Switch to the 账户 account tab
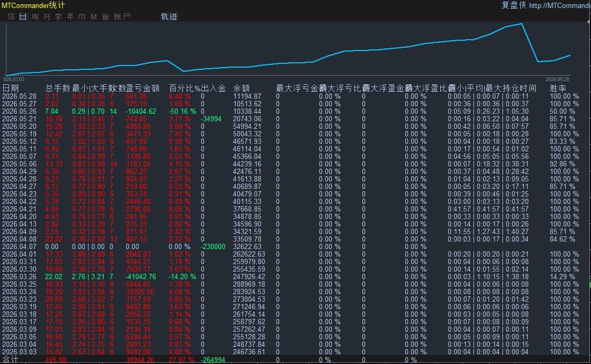 pos(122,17)
